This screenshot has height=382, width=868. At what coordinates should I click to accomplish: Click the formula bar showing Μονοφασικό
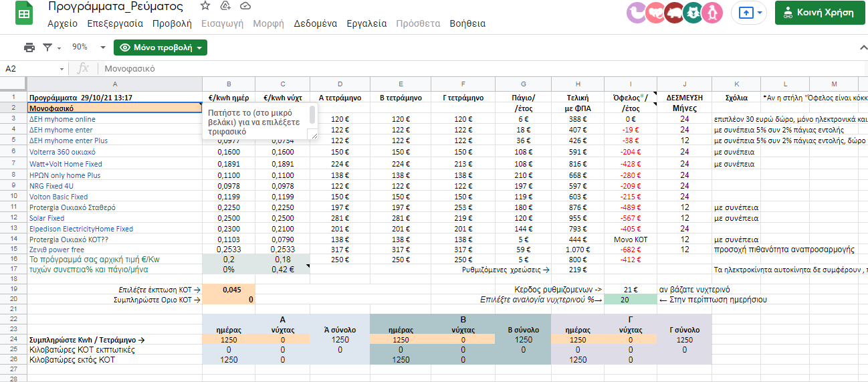coord(481,68)
